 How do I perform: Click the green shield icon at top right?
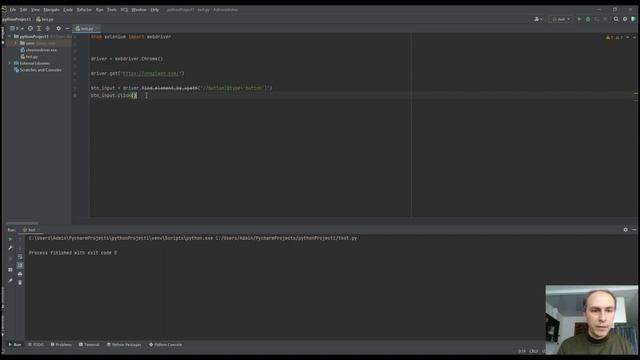coord(633,19)
